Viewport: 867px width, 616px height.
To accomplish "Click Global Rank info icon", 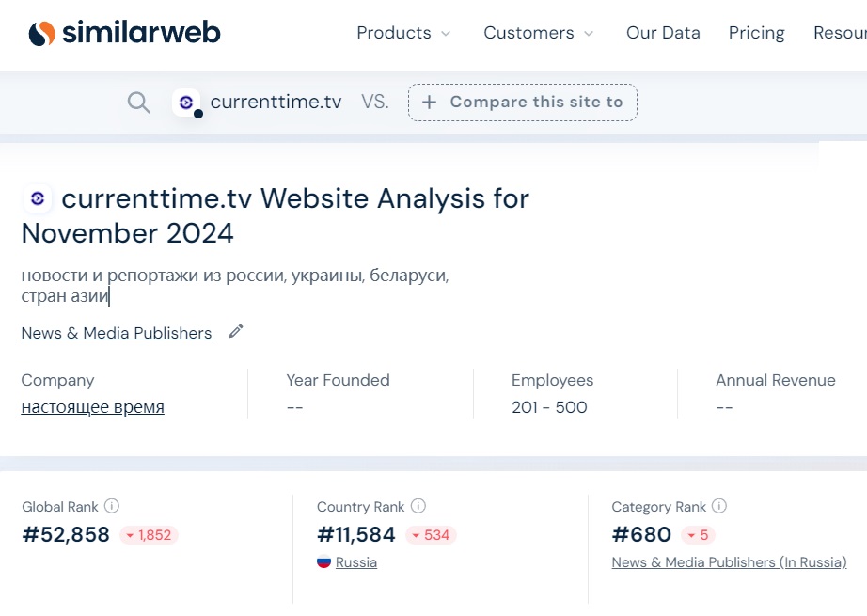I will [x=112, y=505].
